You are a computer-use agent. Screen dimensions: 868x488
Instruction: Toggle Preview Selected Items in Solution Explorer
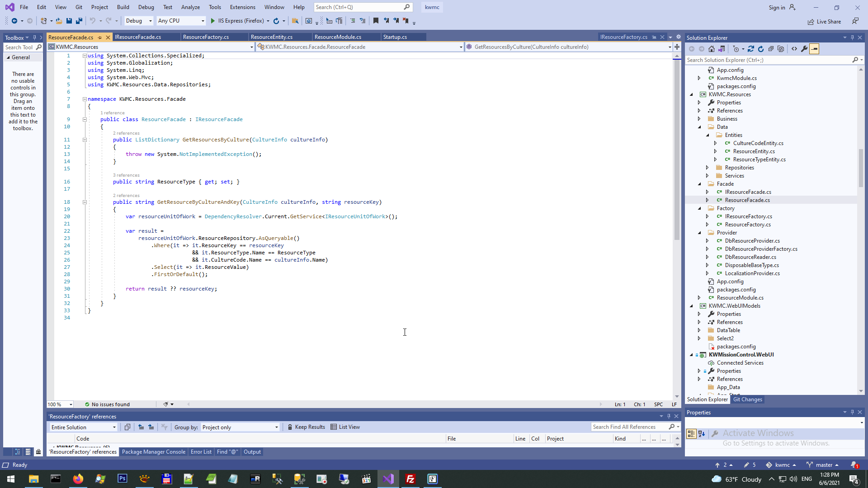click(x=814, y=49)
